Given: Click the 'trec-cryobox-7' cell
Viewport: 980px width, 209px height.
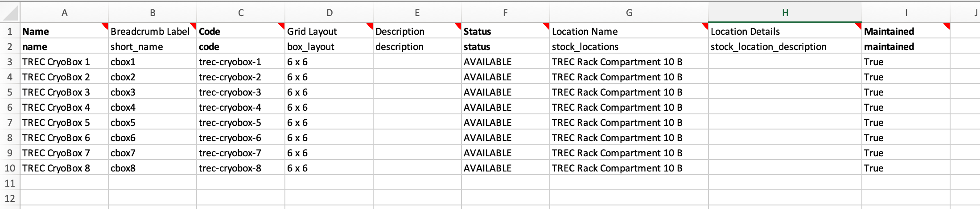Looking at the screenshot, I should [241, 153].
